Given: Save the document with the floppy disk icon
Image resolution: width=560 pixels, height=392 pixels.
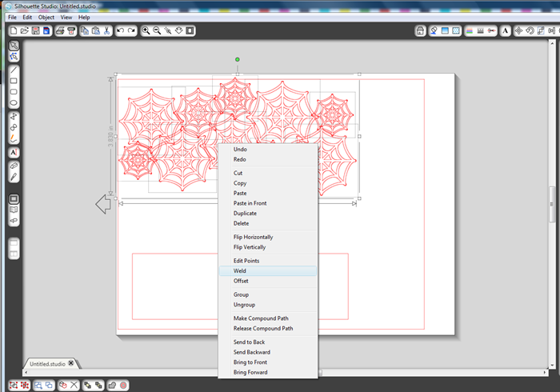Looking at the screenshot, I should [35, 30].
